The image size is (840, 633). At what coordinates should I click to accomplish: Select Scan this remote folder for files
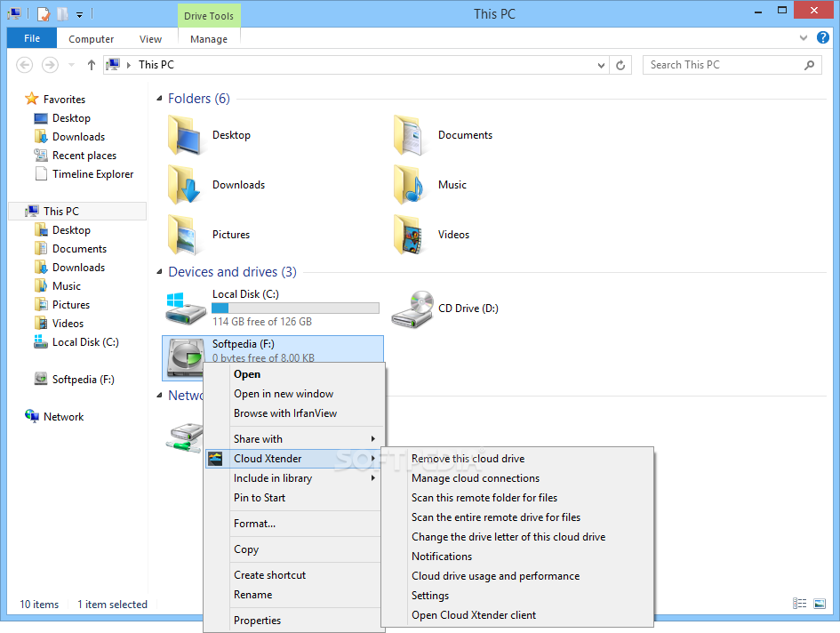517,498
